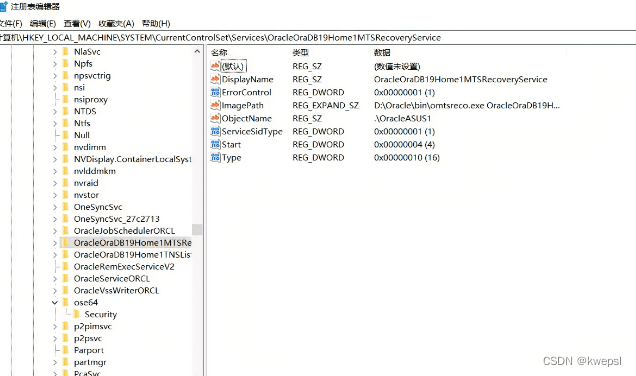
Task: Collapse the ose64 tree node
Action: (55, 303)
